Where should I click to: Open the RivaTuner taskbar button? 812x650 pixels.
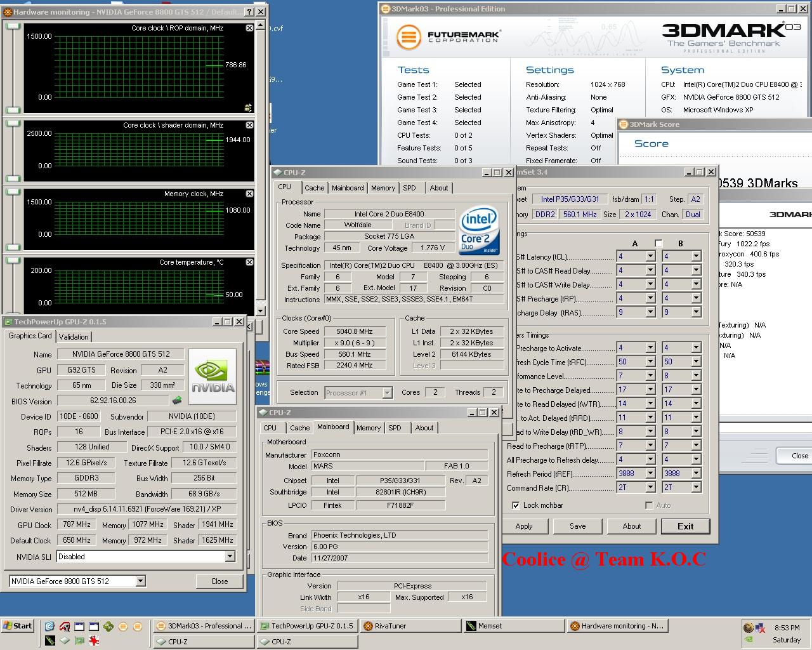(x=410, y=626)
